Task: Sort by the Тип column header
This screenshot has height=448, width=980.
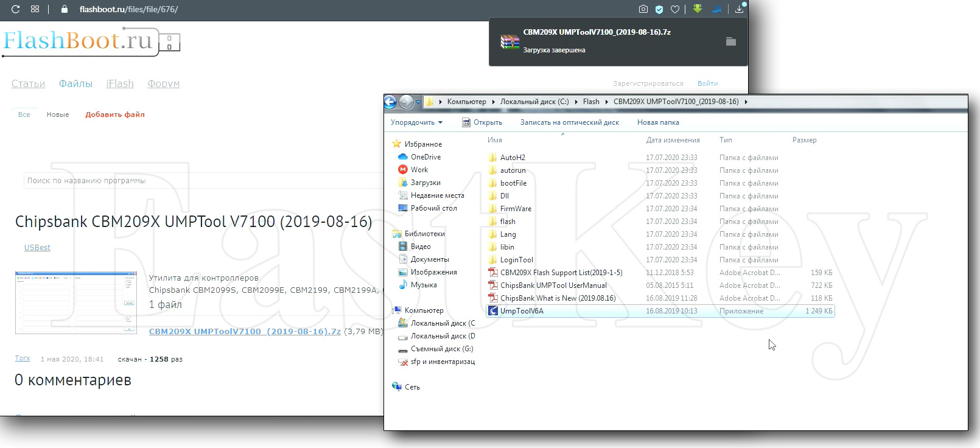Action: (726, 140)
